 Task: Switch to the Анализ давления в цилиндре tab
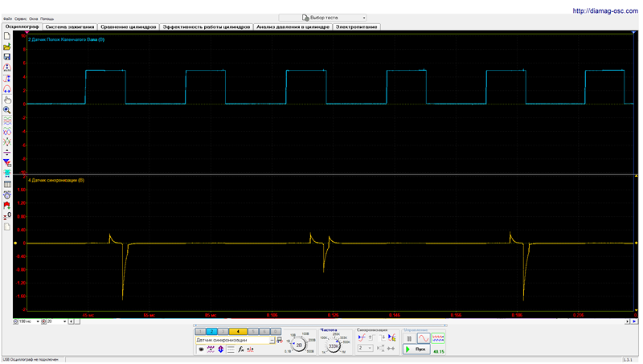pos(293,27)
